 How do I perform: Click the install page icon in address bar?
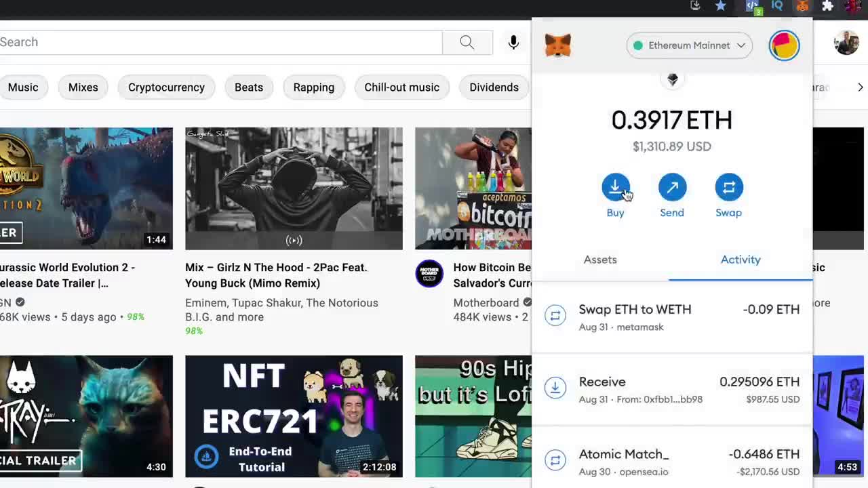pos(695,6)
